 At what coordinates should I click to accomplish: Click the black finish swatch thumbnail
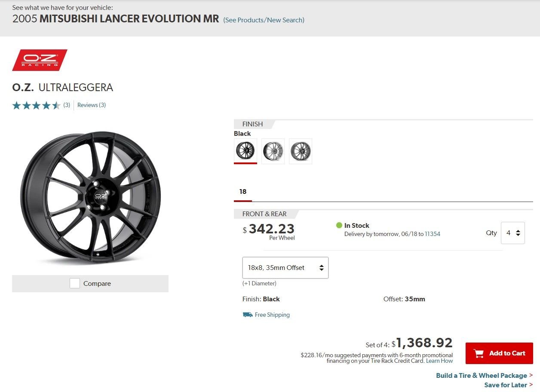(x=245, y=151)
